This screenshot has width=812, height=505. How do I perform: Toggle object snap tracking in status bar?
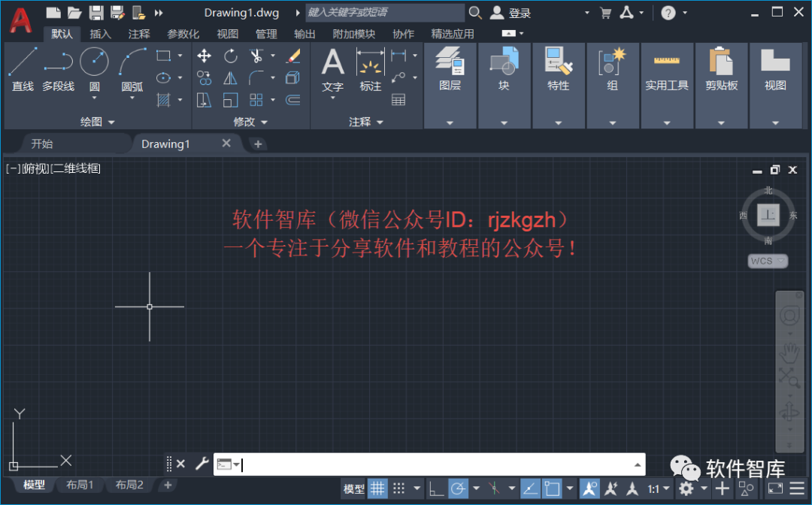point(529,488)
